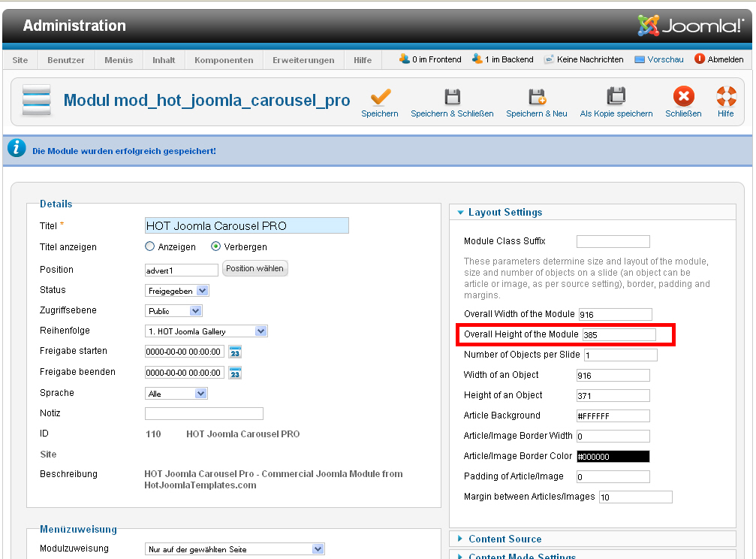Click the Speichern checkmark icon
Viewport: 756px width, 559px height.
[x=381, y=96]
